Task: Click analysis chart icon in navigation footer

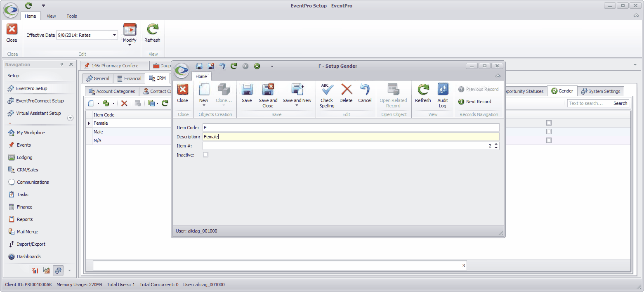Action: (x=47, y=271)
